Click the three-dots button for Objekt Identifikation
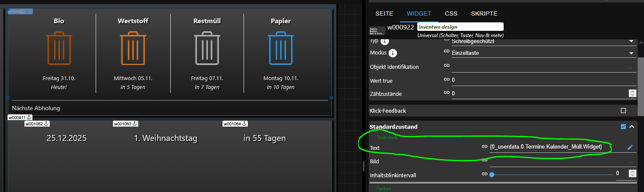This screenshot has height=192, width=644. pyautogui.click(x=630, y=68)
